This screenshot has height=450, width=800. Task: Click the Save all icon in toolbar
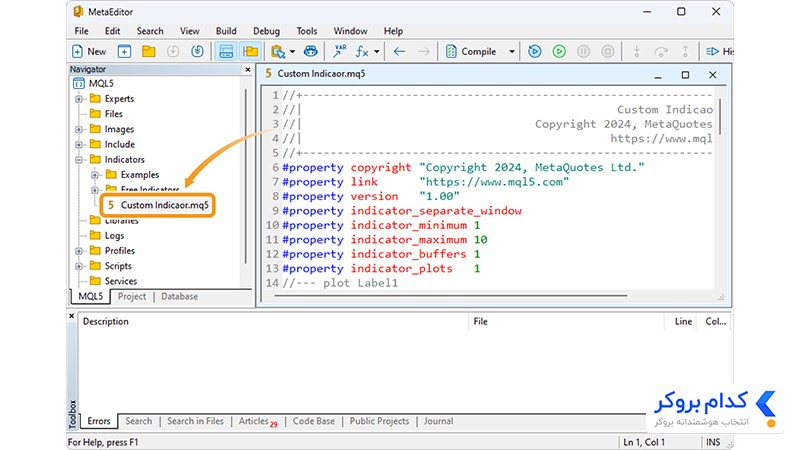click(197, 52)
